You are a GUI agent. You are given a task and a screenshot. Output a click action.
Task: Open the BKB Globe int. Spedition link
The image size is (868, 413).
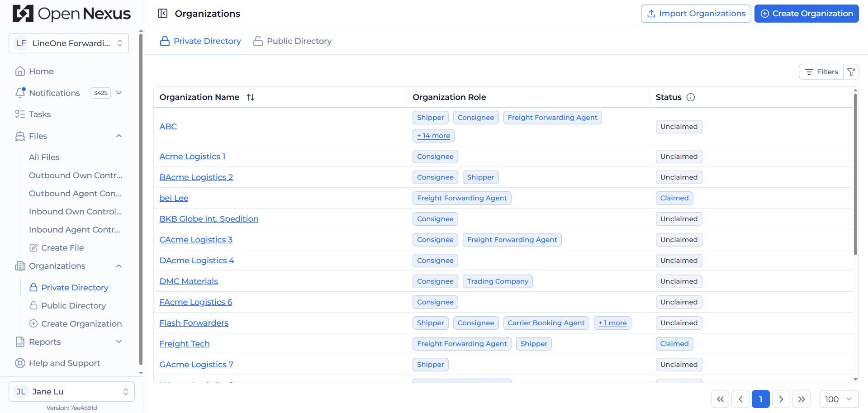(209, 219)
